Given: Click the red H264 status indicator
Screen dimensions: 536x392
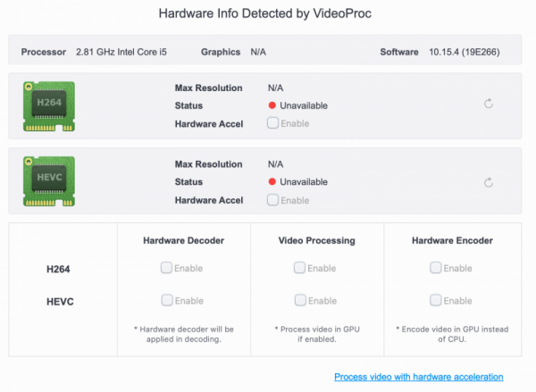Looking at the screenshot, I should coord(272,105).
